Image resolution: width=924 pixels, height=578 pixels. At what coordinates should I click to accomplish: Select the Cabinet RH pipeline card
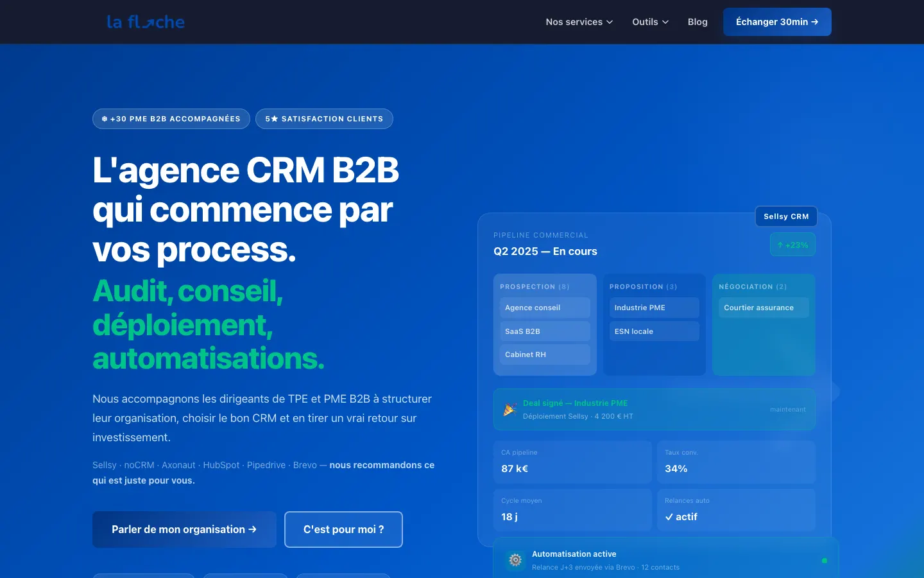(545, 355)
